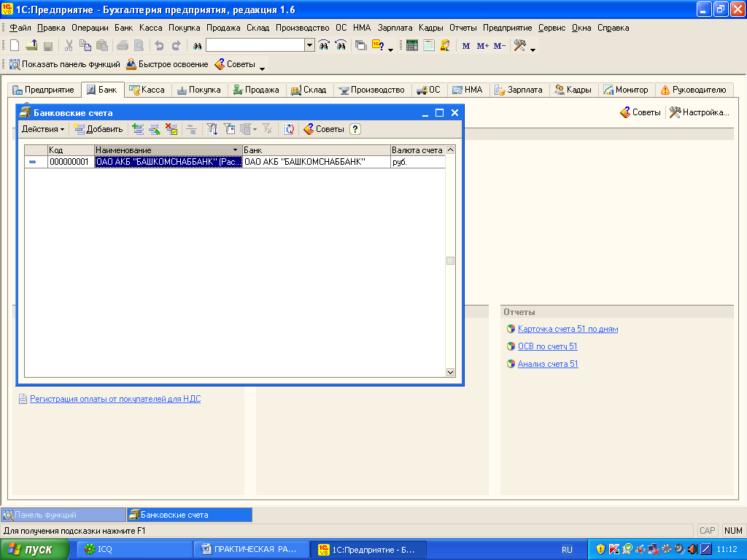Click Показать панель функций button
This screenshot has height=560, width=747.
65,64
